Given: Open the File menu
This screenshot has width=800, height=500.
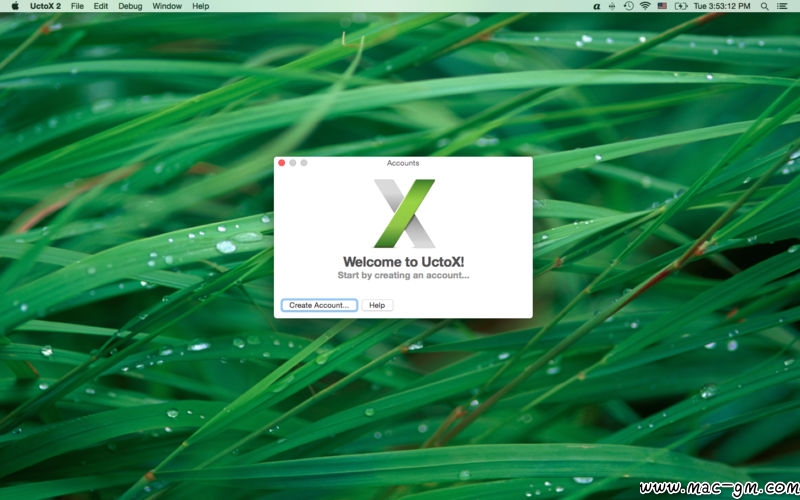Looking at the screenshot, I should 78,6.
